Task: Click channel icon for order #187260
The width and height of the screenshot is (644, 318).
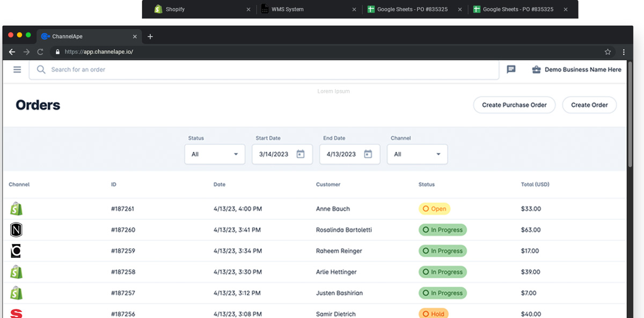Action: click(x=16, y=230)
